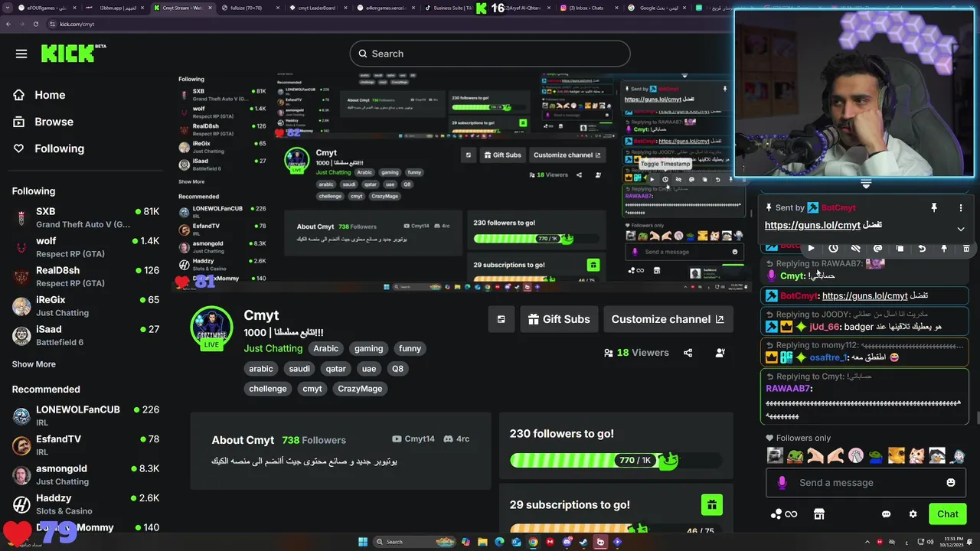This screenshot has width=980, height=551.
Task: Expand the pinned message chevron
Action: click(x=961, y=229)
